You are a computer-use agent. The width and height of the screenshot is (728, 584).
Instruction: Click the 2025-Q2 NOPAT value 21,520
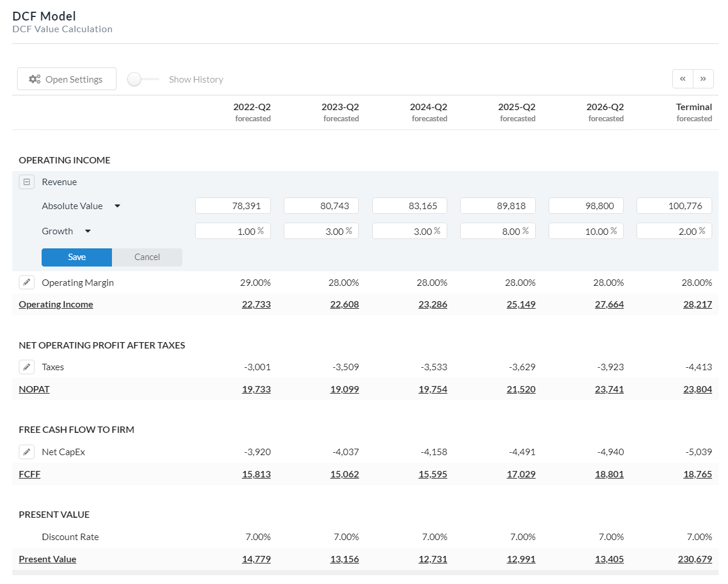tap(521, 389)
